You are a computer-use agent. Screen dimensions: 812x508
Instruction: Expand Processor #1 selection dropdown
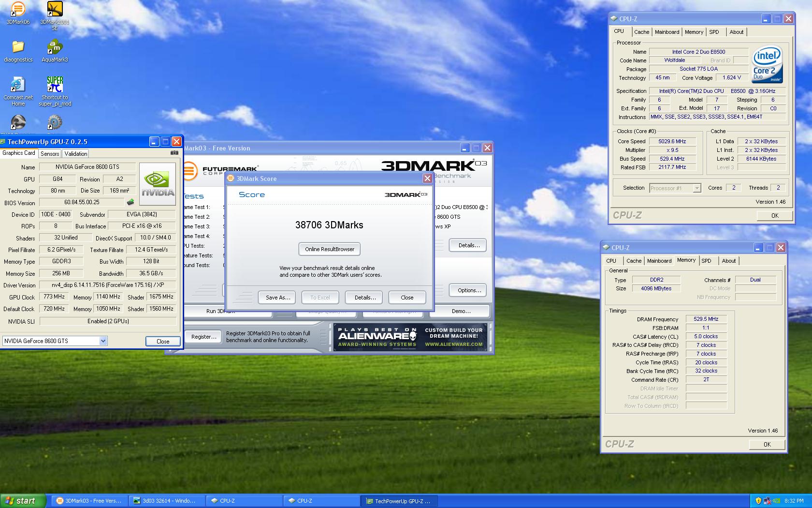[696, 188]
